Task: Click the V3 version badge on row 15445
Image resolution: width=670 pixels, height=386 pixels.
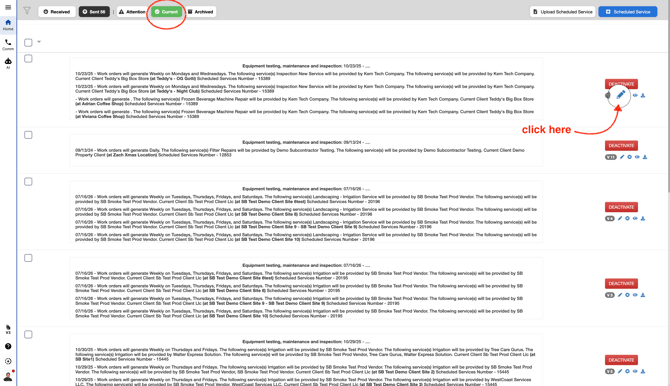Action: (x=610, y=371)
